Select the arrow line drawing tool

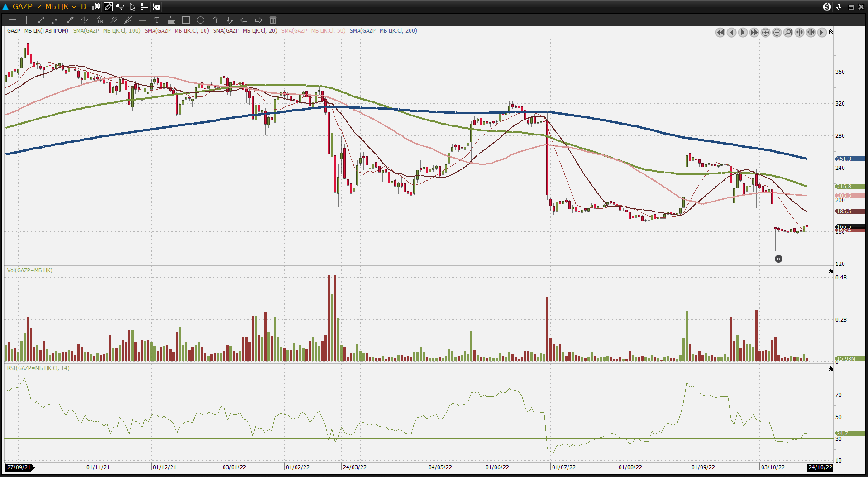click(x=70, y=20)
